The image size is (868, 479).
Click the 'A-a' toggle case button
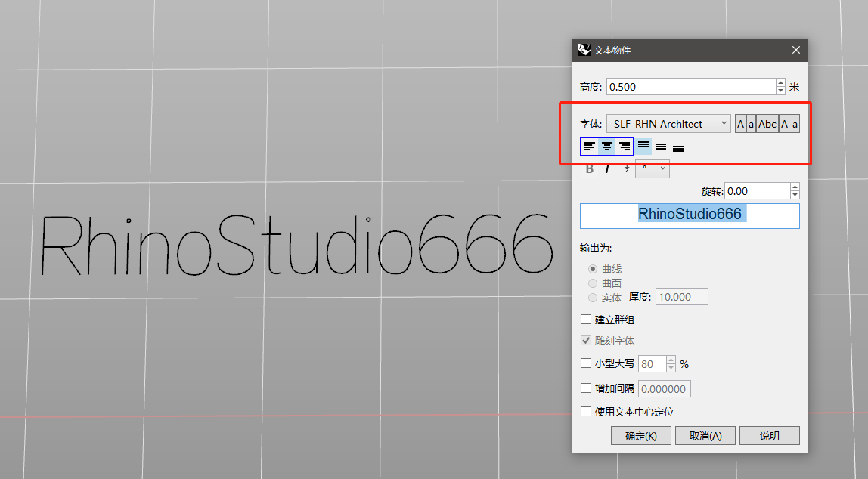coord(789,124)
